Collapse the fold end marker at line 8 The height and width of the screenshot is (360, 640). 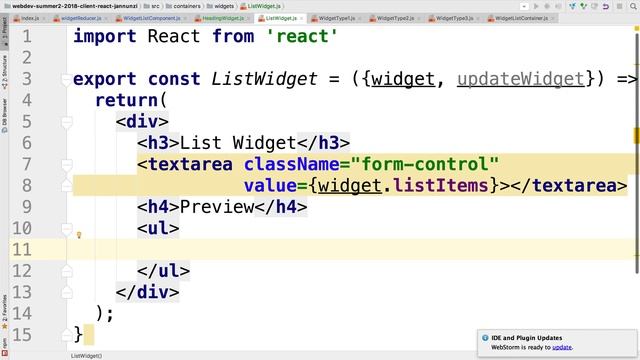coord(67,186)
